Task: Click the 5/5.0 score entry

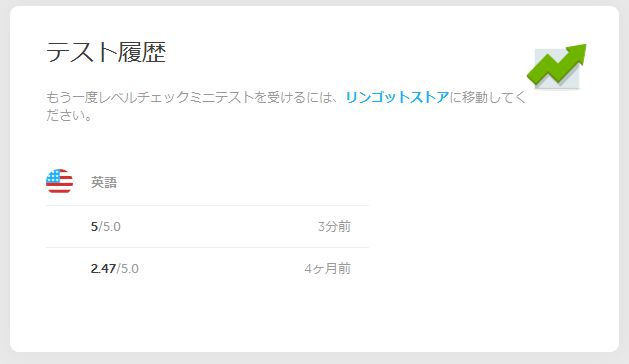Action: (106, 227)
